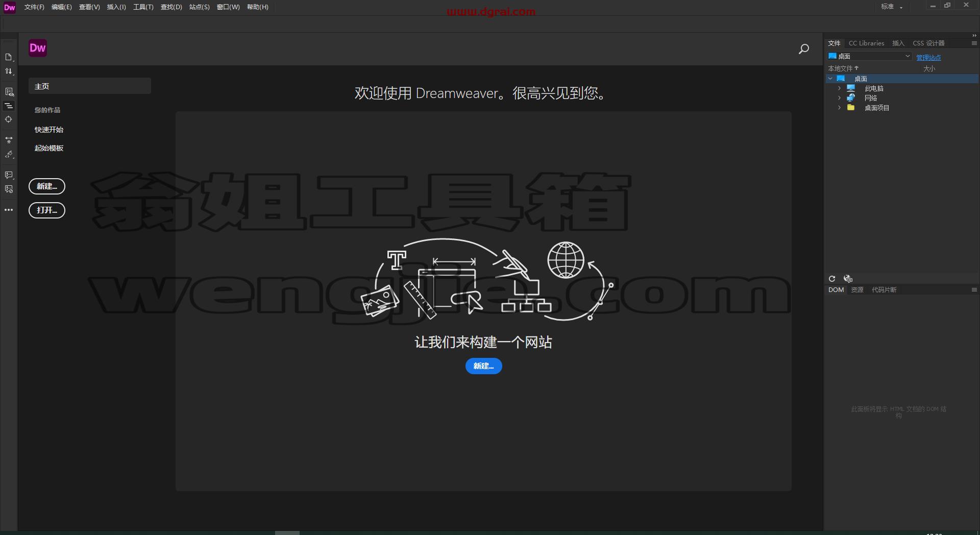Collapse the 桌面 root tree node

[x=830, y=79]
